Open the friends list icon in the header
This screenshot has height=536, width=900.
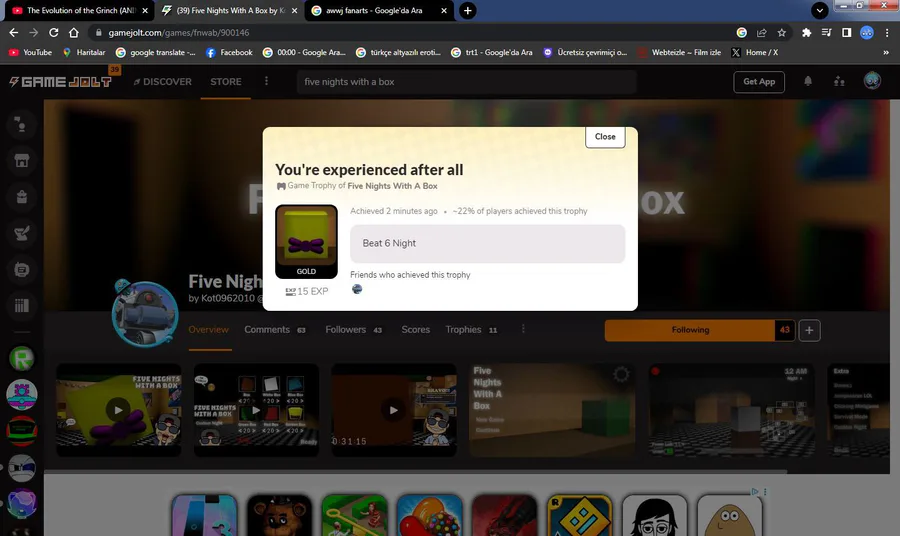(x=839, y=81)
